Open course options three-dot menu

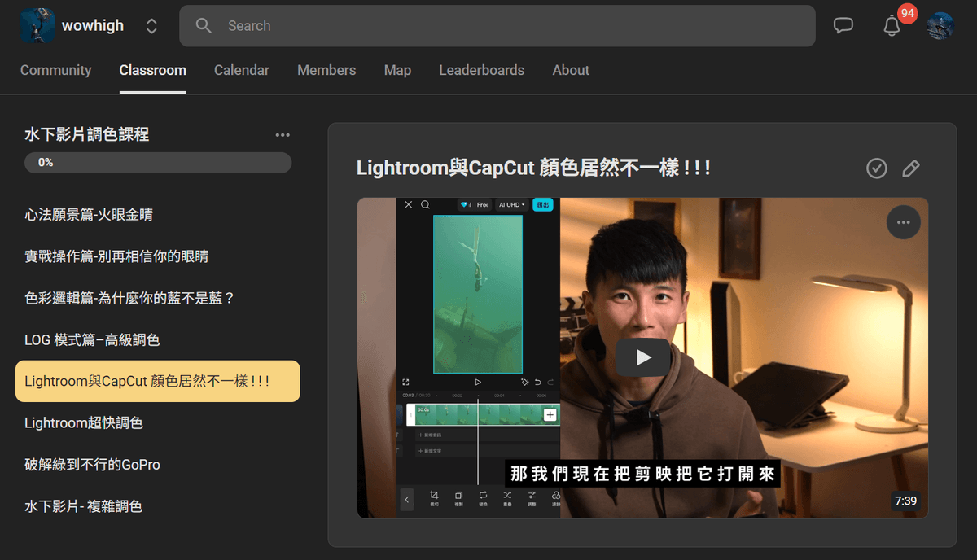(x=283, y=135)
